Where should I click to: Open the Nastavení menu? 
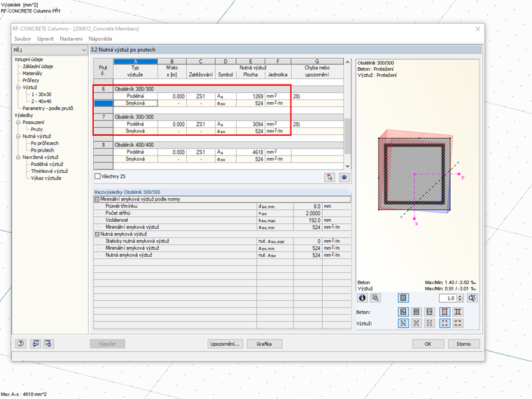71,38
